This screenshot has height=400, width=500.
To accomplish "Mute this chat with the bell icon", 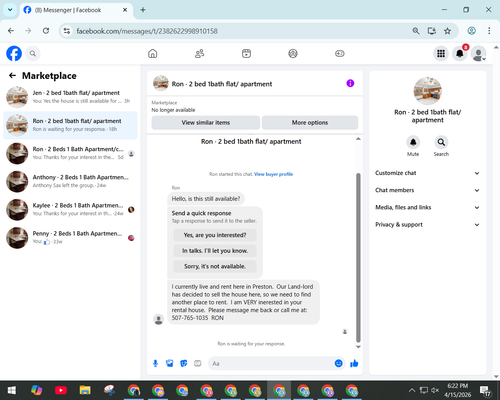I will pos(413,142).
